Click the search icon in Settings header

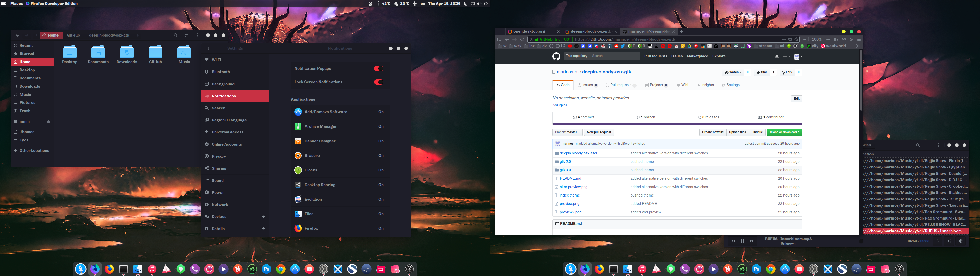pyautogui.click(x=207, y=48)
